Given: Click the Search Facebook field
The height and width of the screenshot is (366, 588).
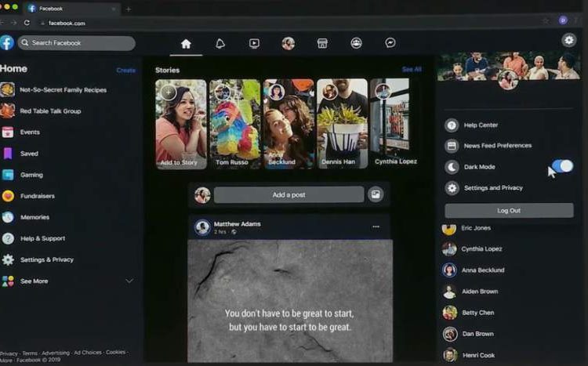Looking at the screenshot, I should pos(77,43).
